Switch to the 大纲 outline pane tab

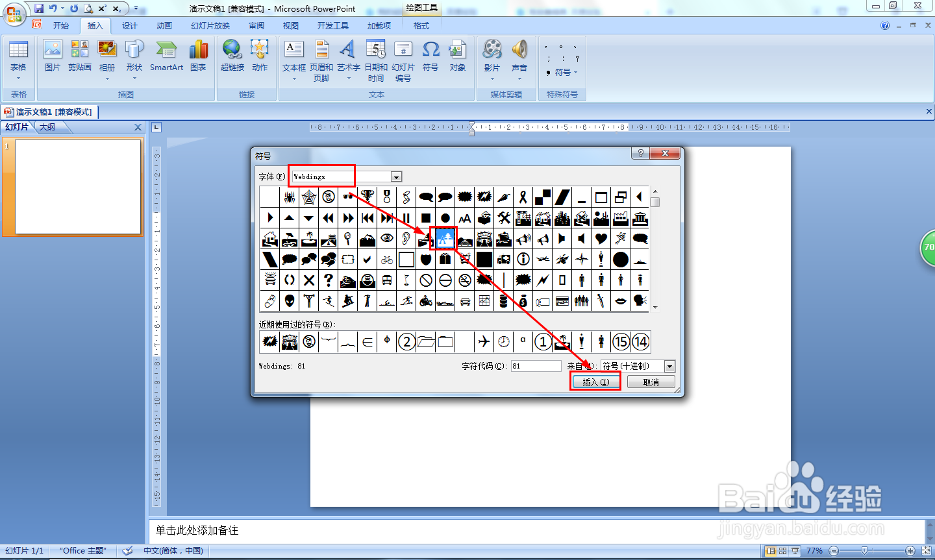47,127
